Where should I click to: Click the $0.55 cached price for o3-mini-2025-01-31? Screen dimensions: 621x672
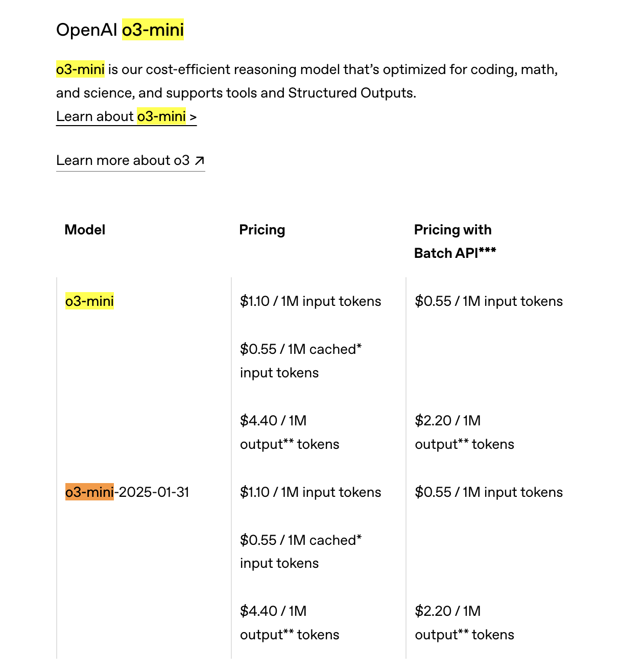(301, 551)
